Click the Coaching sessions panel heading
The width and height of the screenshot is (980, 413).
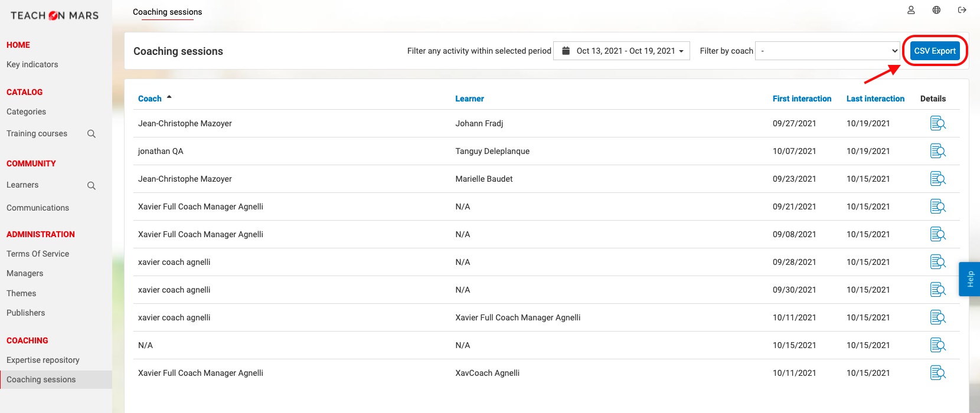[178, 51]
